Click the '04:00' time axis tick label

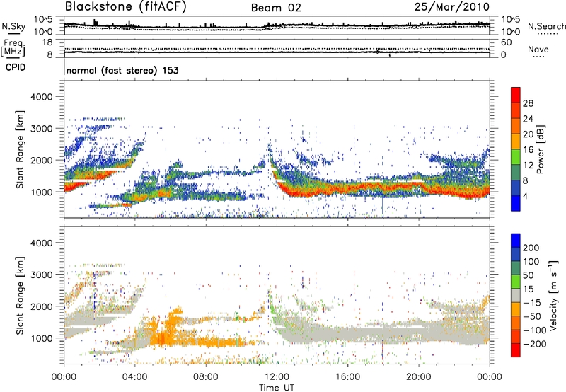tap(135, 377)
